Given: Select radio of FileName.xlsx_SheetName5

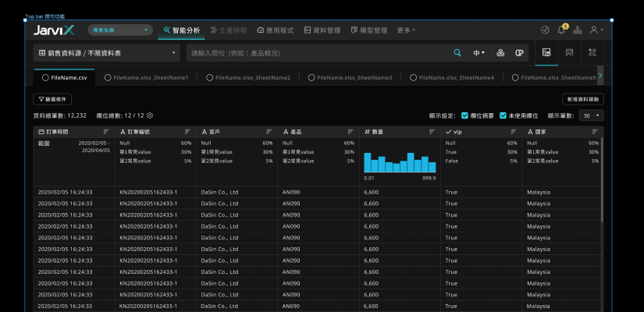Looking at the screenshot, I should pyautogui.click(x=515, y=77).
